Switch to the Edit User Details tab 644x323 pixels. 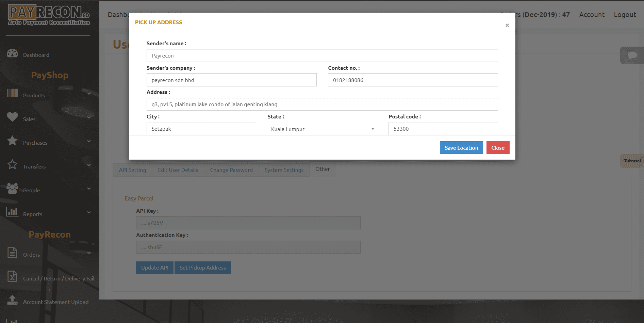coord(178,170)
